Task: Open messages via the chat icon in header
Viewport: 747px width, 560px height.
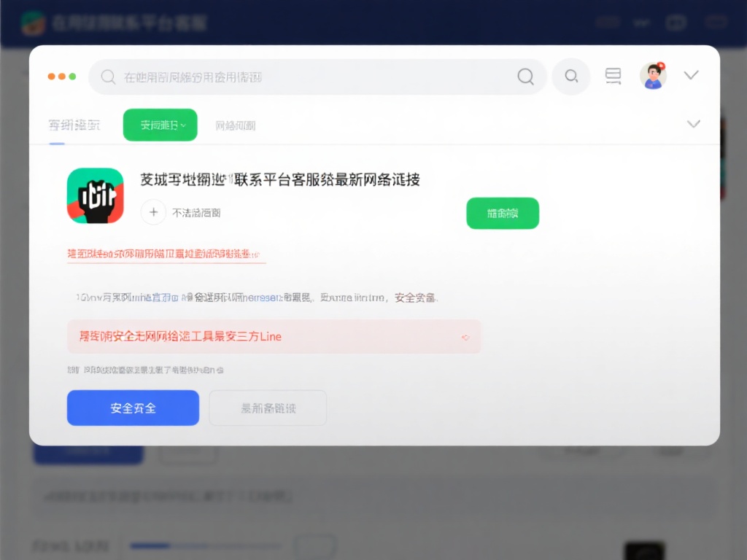Action: (613, 75)
